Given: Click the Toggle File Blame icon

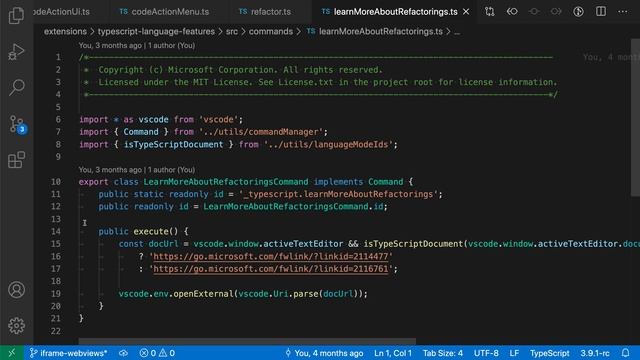Looking at the screenshot, I should point(578,11).
